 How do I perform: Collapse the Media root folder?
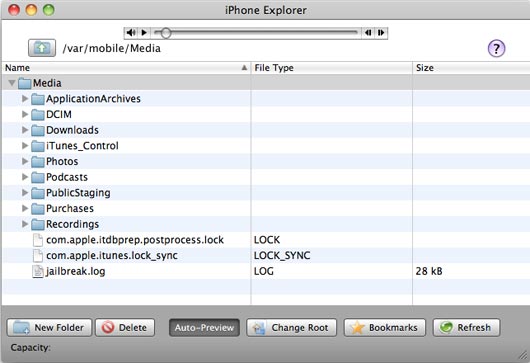pyautogui.click(x=12, y=82)
